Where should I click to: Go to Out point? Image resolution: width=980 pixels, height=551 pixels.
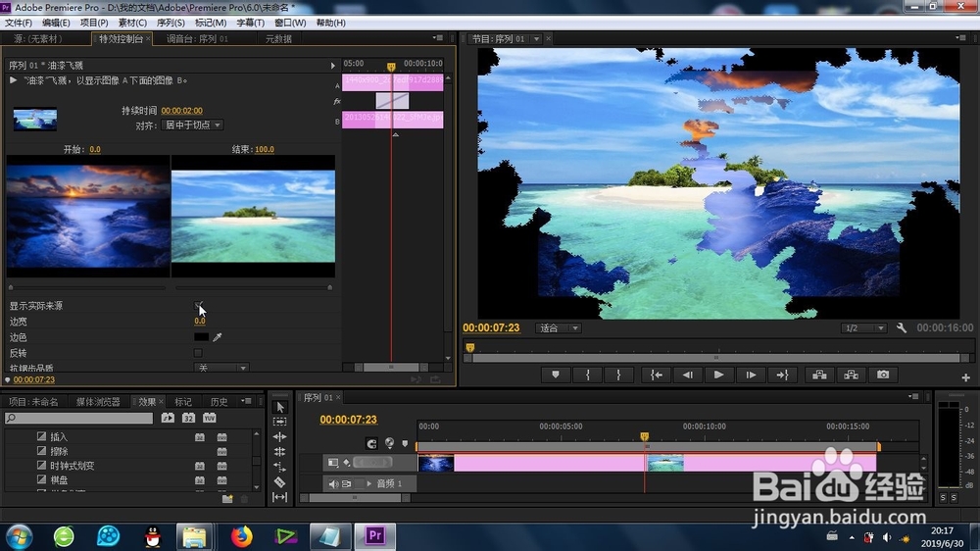click(x=782, y=375)
